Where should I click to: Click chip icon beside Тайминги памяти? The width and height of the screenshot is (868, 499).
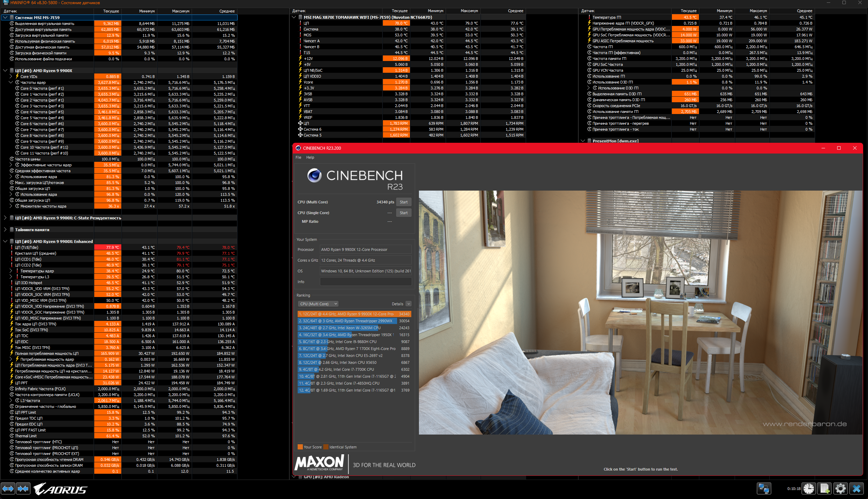pyautogui.click(x=12, y=230)
